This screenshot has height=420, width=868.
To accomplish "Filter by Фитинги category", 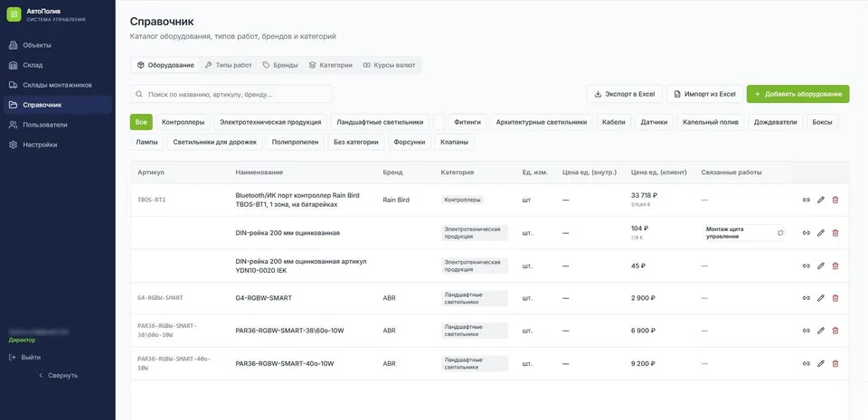I will tap(467, 122).
